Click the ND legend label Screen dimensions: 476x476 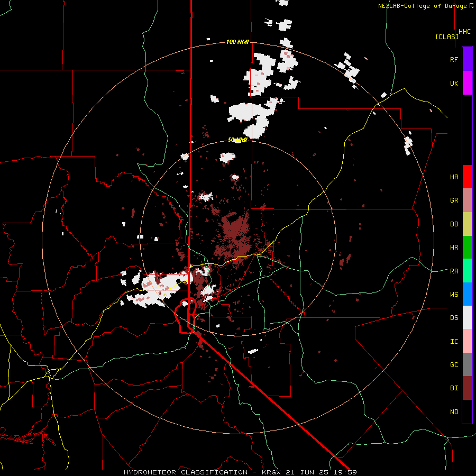pos(454,412)
